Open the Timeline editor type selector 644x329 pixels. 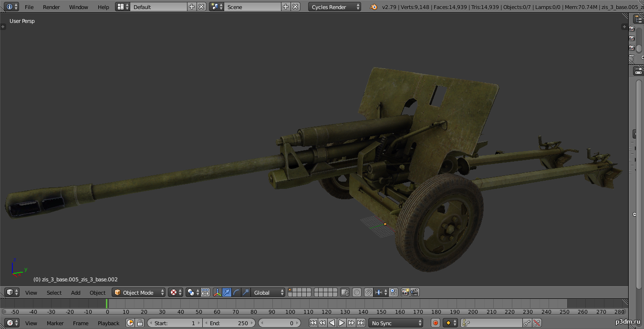tap(11, 323)
